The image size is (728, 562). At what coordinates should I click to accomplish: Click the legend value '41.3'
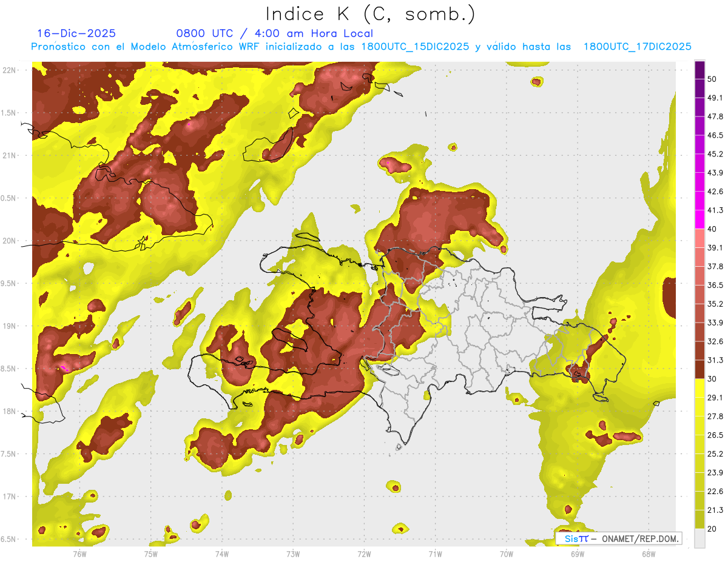coord(715,210)
